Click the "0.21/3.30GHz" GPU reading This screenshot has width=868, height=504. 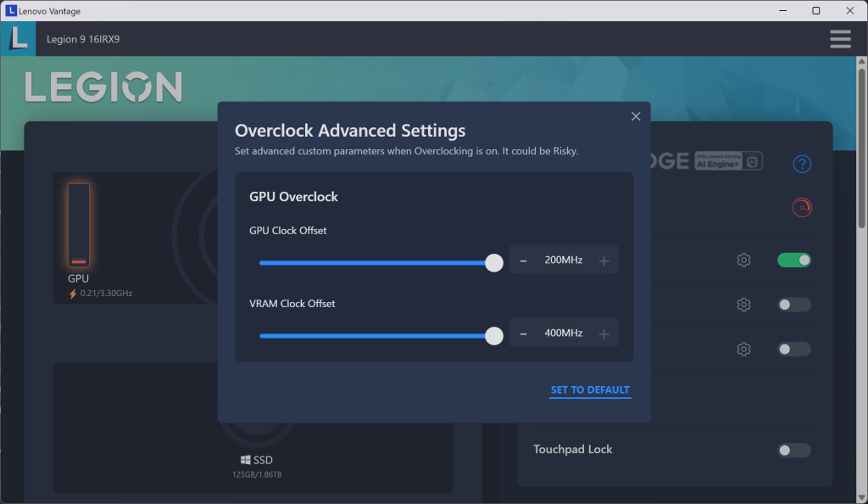click(x=106, y=294)
